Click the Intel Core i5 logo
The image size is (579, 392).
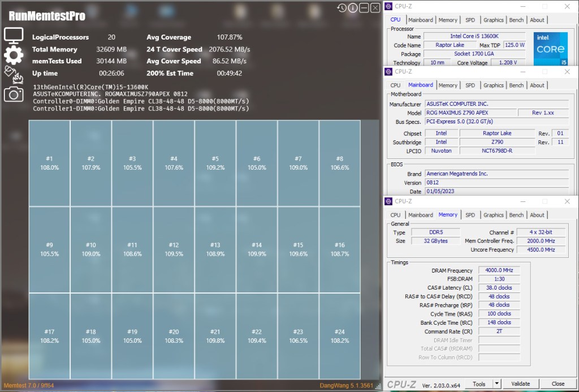(x=551, y=48)
